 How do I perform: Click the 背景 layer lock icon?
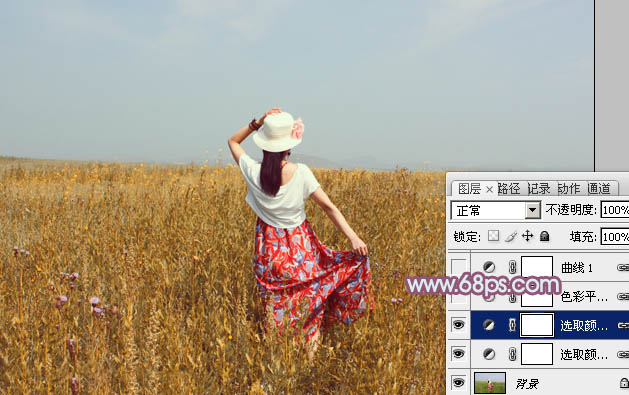click(x=624, y=383)
